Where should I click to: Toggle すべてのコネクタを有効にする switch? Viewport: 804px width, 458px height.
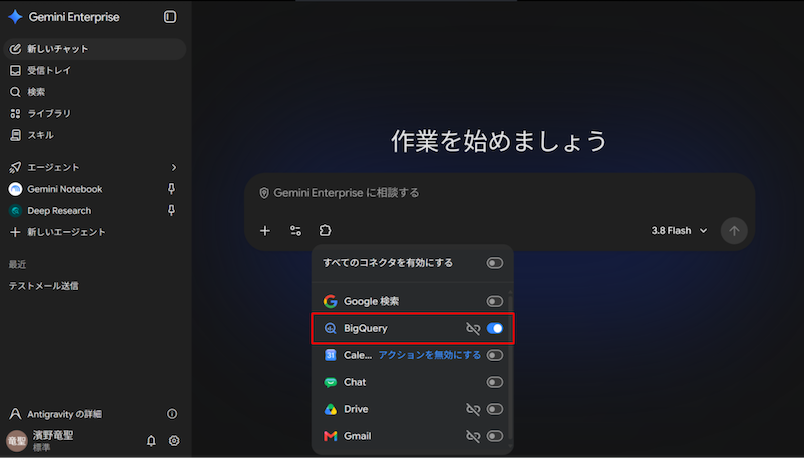tap(495, 263)
